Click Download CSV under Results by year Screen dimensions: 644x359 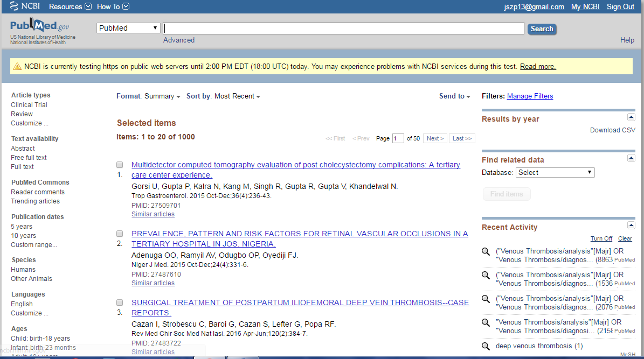coord(612,130)
